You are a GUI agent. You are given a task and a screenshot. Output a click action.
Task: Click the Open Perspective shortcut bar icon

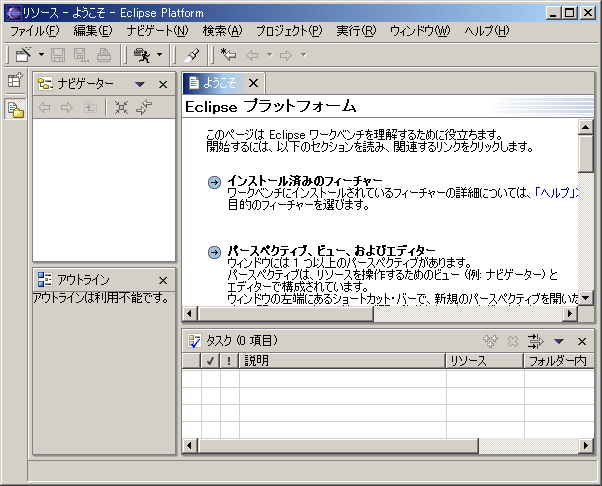(x=15, y=80)
